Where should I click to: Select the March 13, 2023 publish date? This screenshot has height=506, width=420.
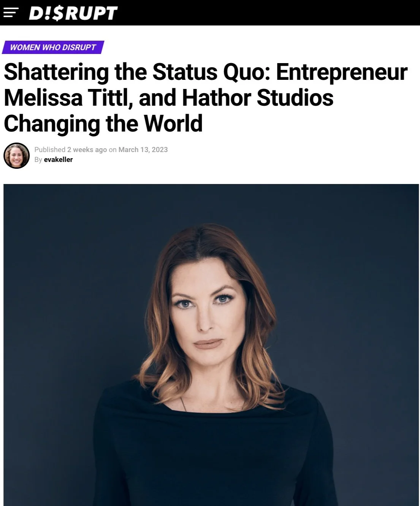click(143, 149)
